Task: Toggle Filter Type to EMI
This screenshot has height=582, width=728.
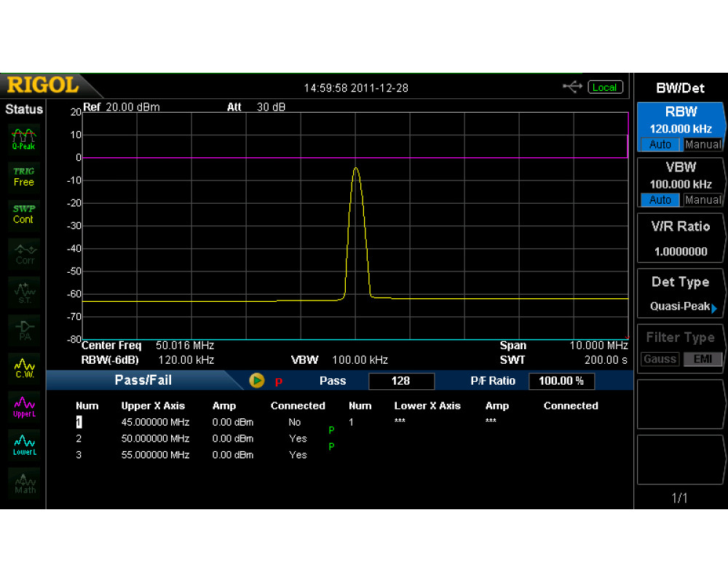Action: click(x=703, y=359)
